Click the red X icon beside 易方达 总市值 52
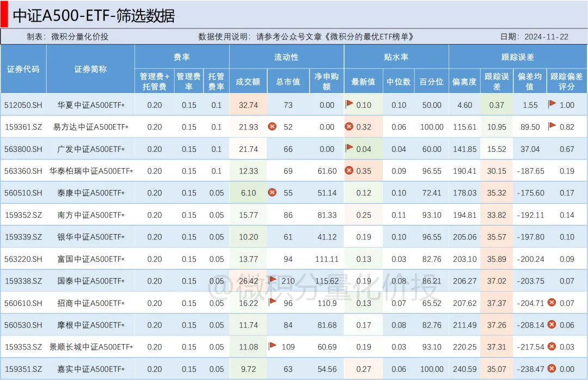This screenshot has width=588, height=380. (272, 127)
